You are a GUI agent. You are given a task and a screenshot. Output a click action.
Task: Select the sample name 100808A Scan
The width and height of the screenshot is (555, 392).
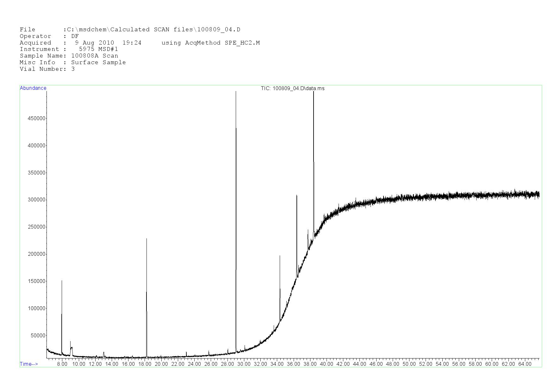click(95, 56)
